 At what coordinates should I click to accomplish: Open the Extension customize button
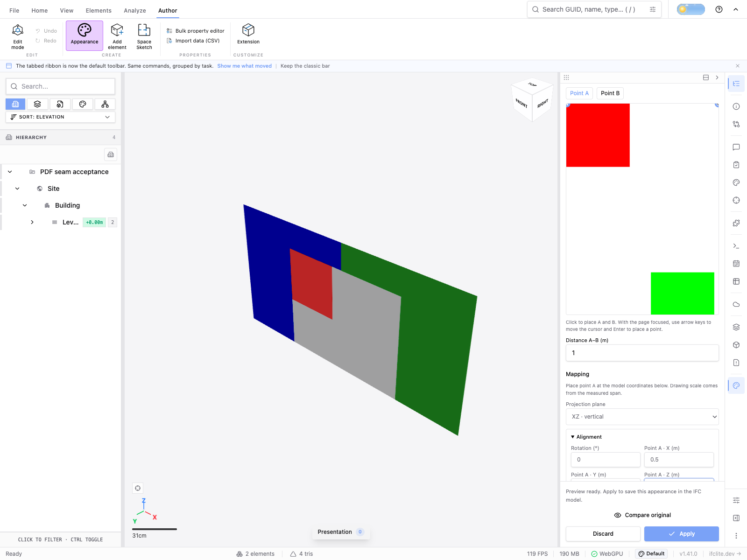coord(248,35)
